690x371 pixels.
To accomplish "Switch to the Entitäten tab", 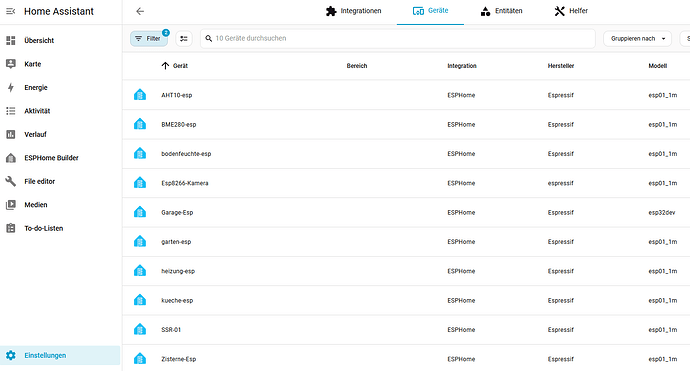I will click(502, 11).
